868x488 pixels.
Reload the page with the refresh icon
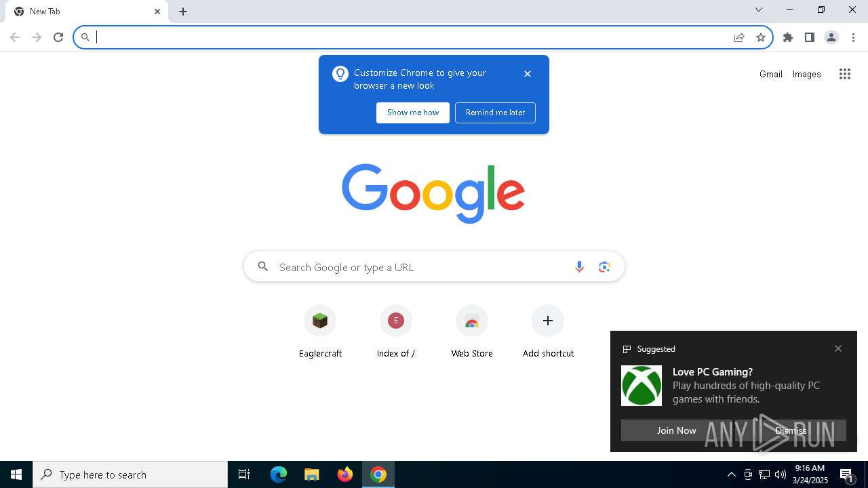[x=58, y=37]
